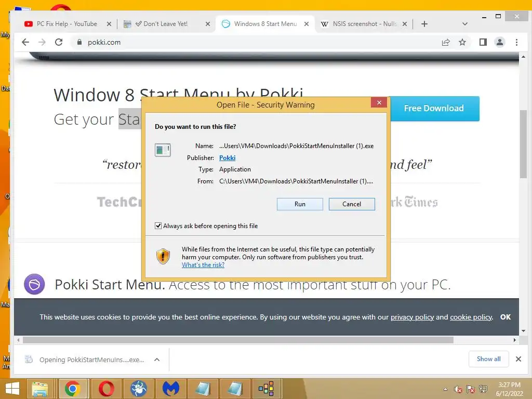Click the vertical page scrollbar thumb
Screen dimensions: 532x399
click(x=523, y=144)
